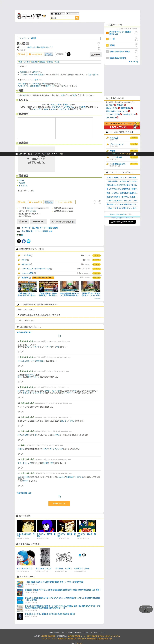The width and height of the screenshot is (154, 644).
Task: Follow @nico_nico_pedia on X button
Action: pyautogui.click(x=122, y=221)
